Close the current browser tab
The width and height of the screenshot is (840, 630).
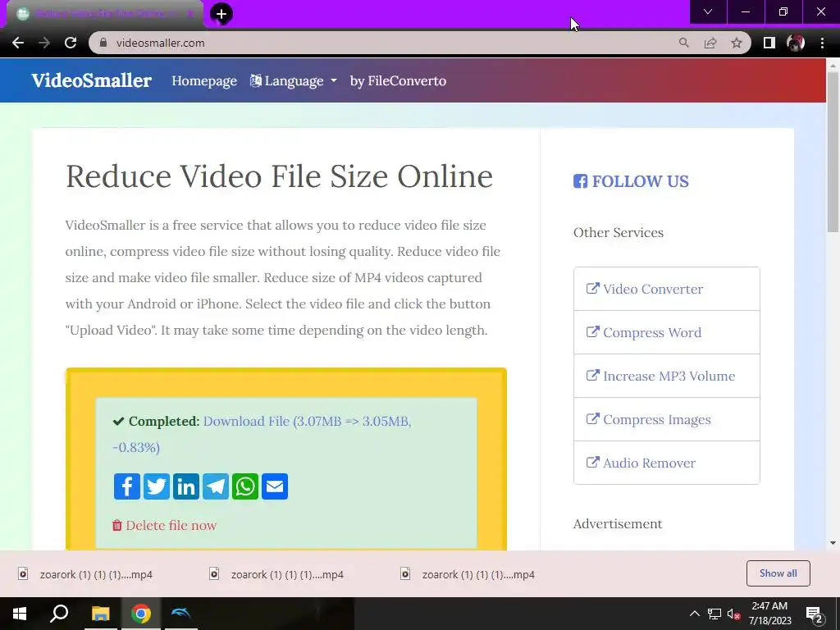(189, 14)
